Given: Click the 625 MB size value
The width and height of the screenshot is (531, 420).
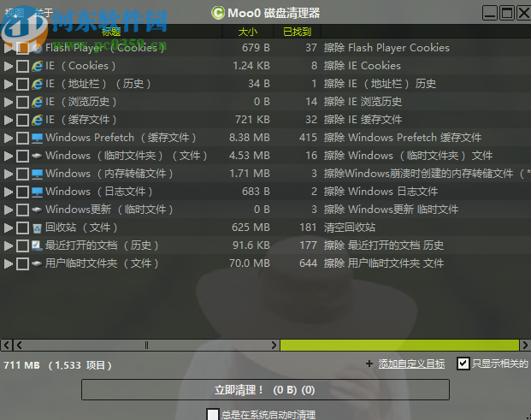Looking at the screenshot, I should click(x=251, y=228).
